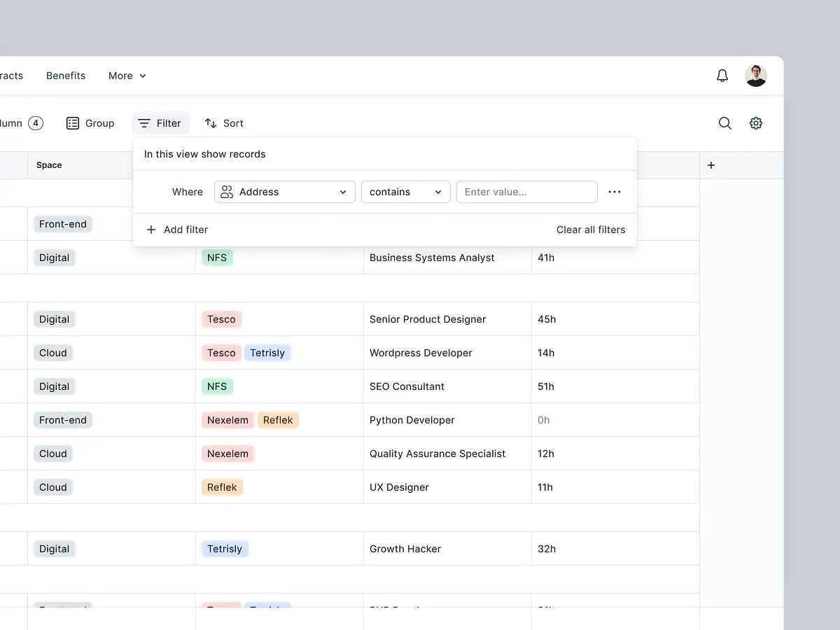Screen dimensions: 840x630
Task: Click the Space column header
Action: 49,165
